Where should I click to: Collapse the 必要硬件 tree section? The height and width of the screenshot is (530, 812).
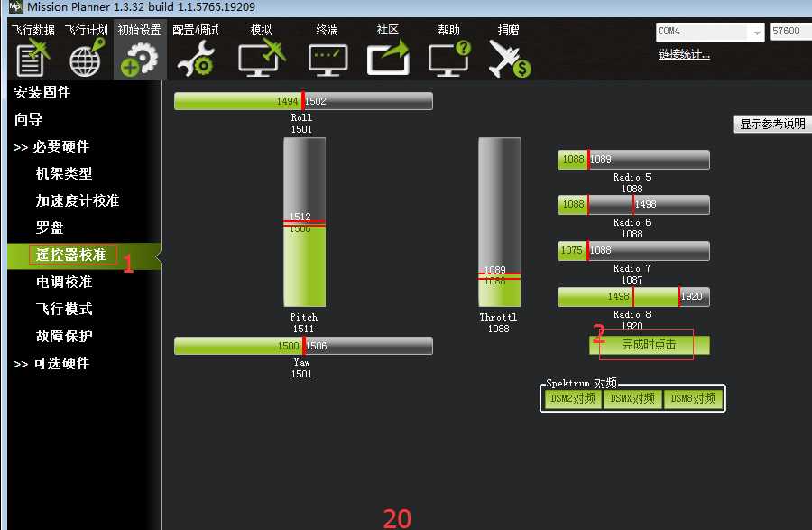[51, 146]
